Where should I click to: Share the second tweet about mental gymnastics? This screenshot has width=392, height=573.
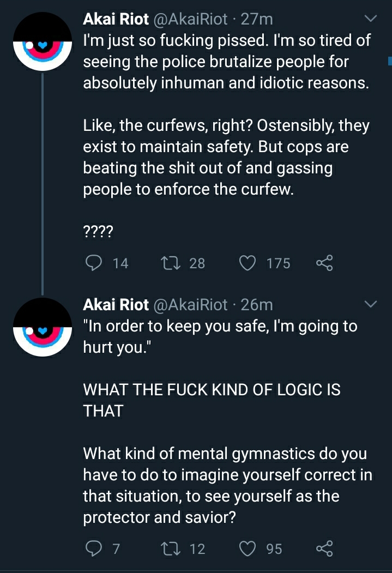[324, 548]
